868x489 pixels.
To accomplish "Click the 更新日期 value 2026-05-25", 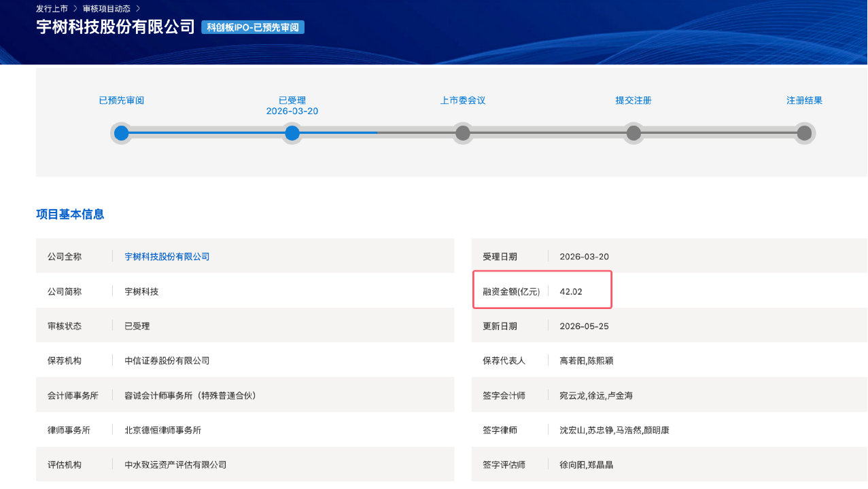I will click(585, 326).
